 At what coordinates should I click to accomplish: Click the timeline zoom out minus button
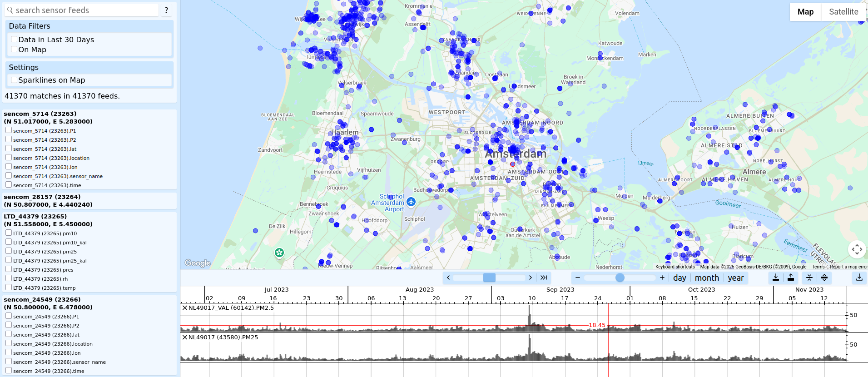point(578,278)
